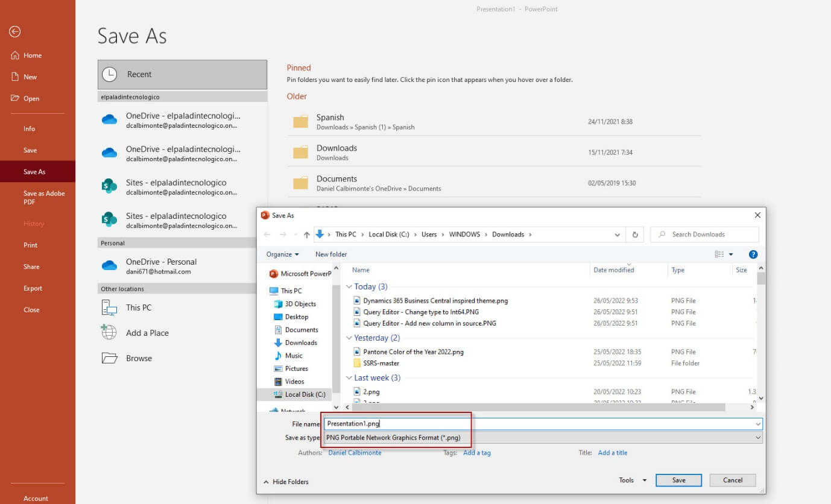Click the back arrow circle icon in PowerPoint
Image resolution: width=831 pixels, height=504 pixels.
(x=15, y=32)
